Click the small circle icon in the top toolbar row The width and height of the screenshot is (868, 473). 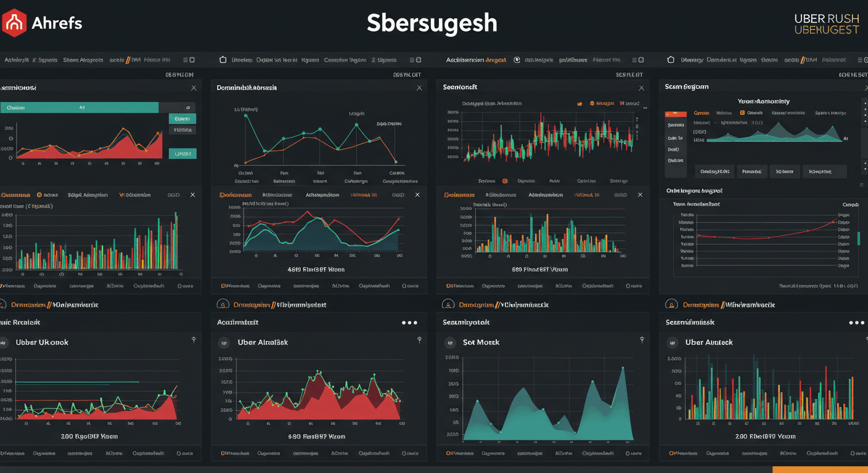click(517, 60)
